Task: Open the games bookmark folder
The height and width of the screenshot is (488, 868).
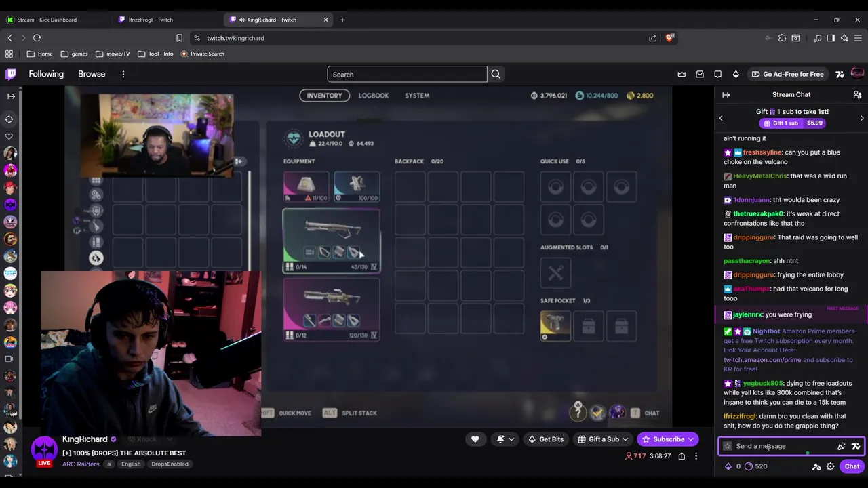Action: [74, 54]
